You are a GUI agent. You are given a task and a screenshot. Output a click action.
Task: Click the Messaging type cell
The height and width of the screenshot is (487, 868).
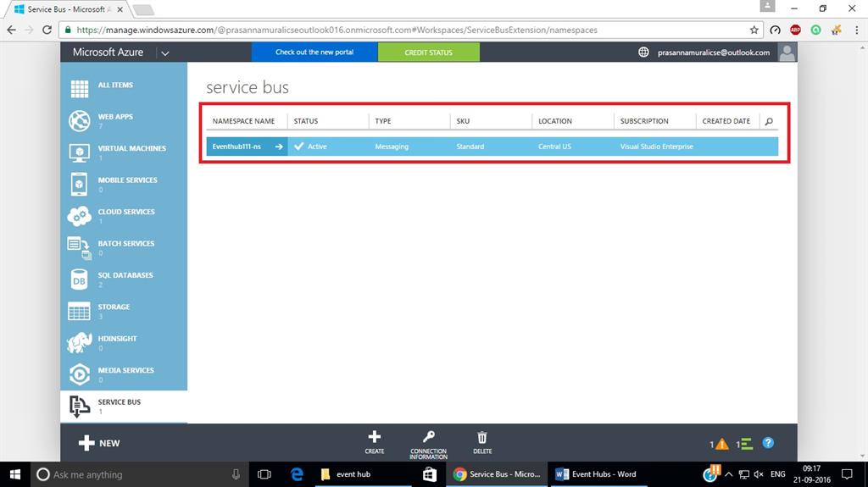tap(392, 147)
